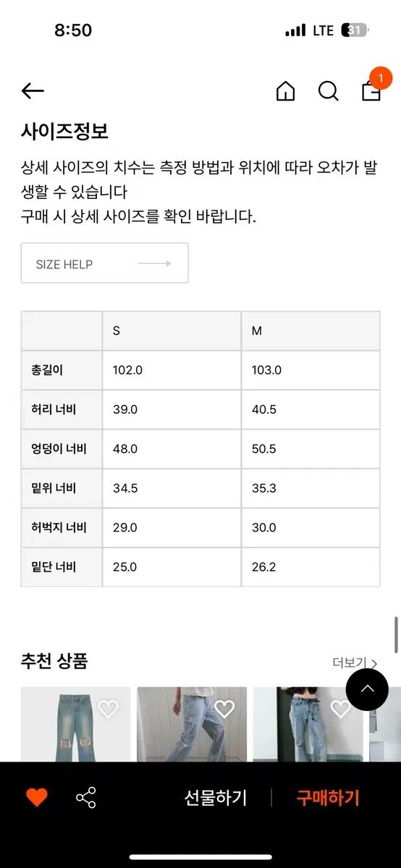401x868 pixels.
Task: Open the shopping bag cart icon
Action: pos(372,88)
